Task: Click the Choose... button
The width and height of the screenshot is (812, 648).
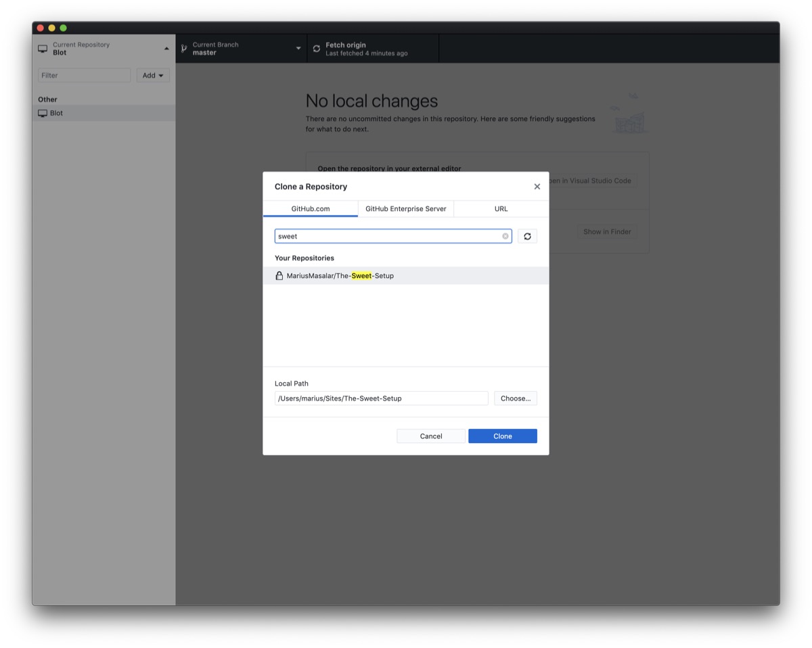Action: [x=516, y=398]
